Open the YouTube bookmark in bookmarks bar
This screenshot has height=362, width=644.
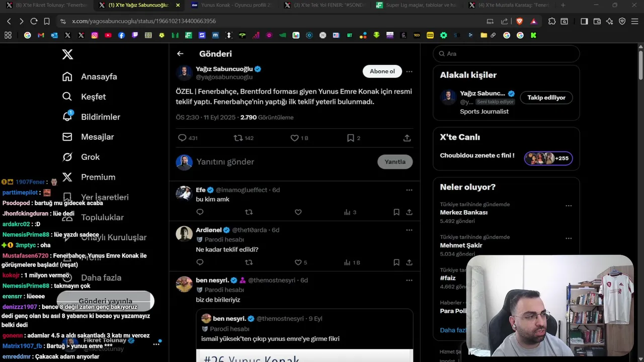(x=108, y=35)
